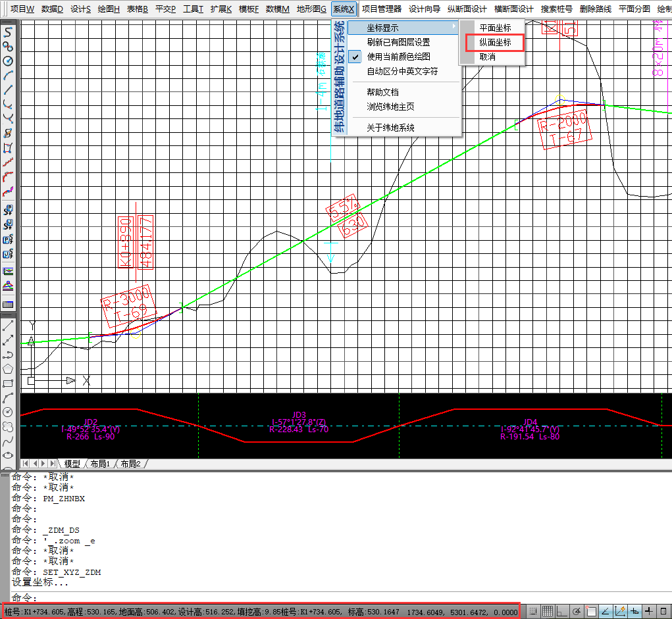Select the Line drawing tool
The height and width of the screenshot is (619, 672).
click(9, 326)
